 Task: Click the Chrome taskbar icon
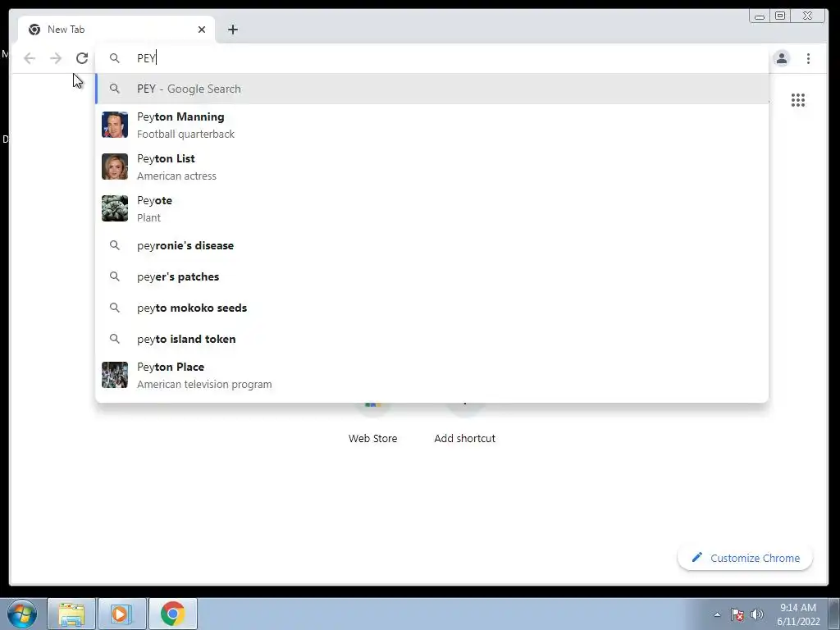(x=172, y=614)
